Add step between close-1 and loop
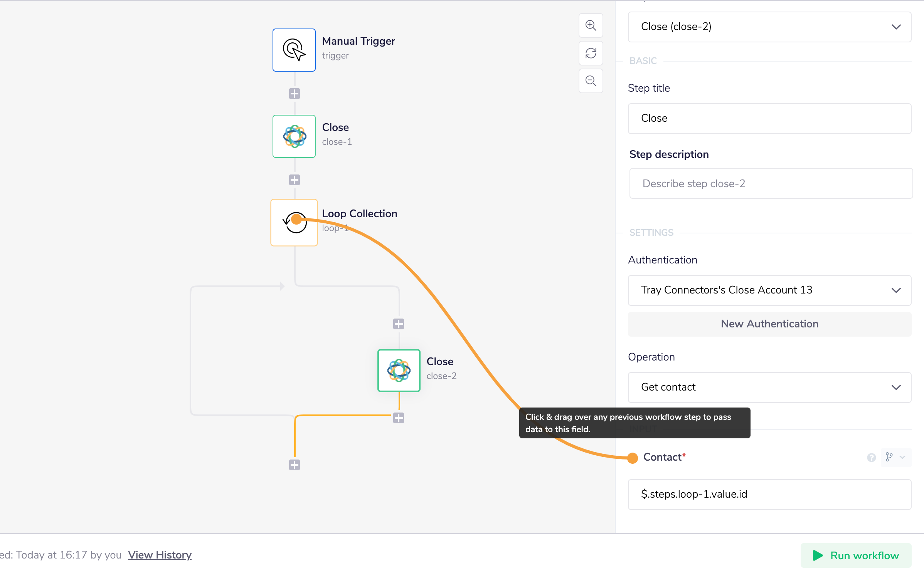 click(294, 180)
